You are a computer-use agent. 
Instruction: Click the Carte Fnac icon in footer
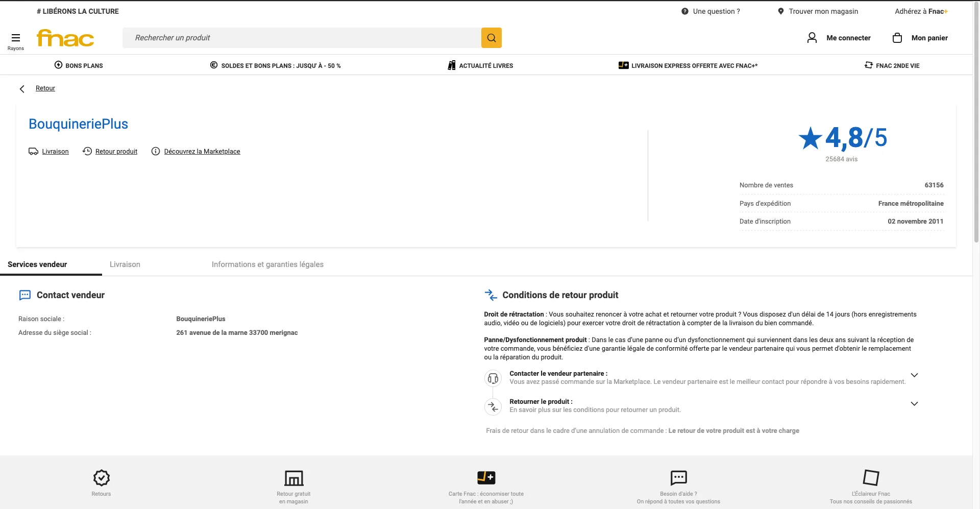pyautogui.click(x=486, y=477)
